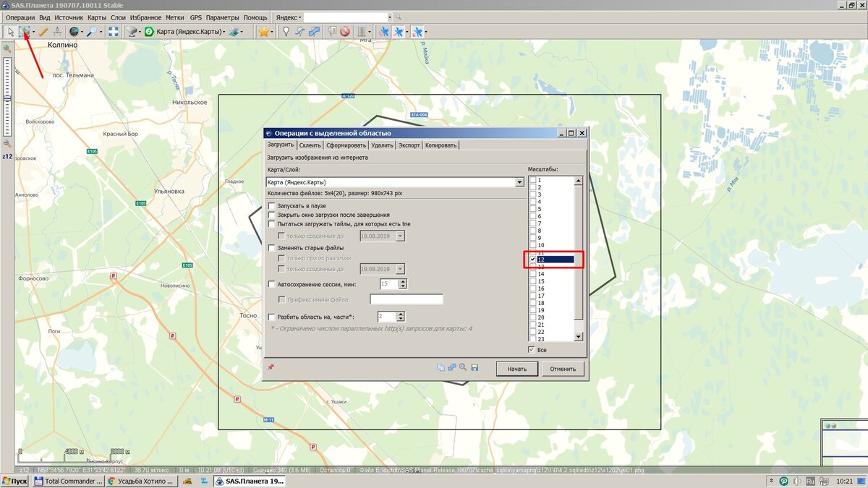Click the GPS track recording icon
Image resolution: width=868 pixels, height=488 pixels.
398,32
